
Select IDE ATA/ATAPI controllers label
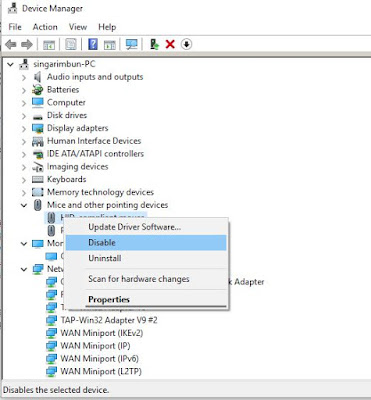click(x=95, y=154)
